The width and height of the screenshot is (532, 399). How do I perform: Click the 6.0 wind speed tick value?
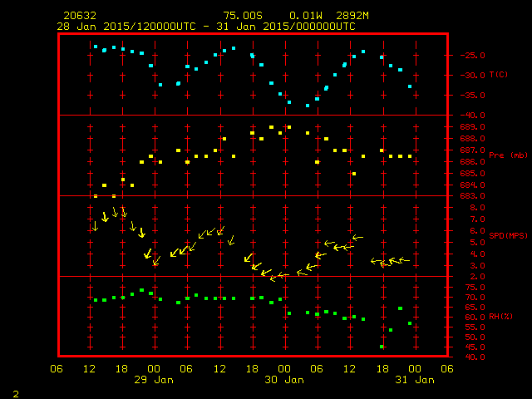tap(478, 231)
